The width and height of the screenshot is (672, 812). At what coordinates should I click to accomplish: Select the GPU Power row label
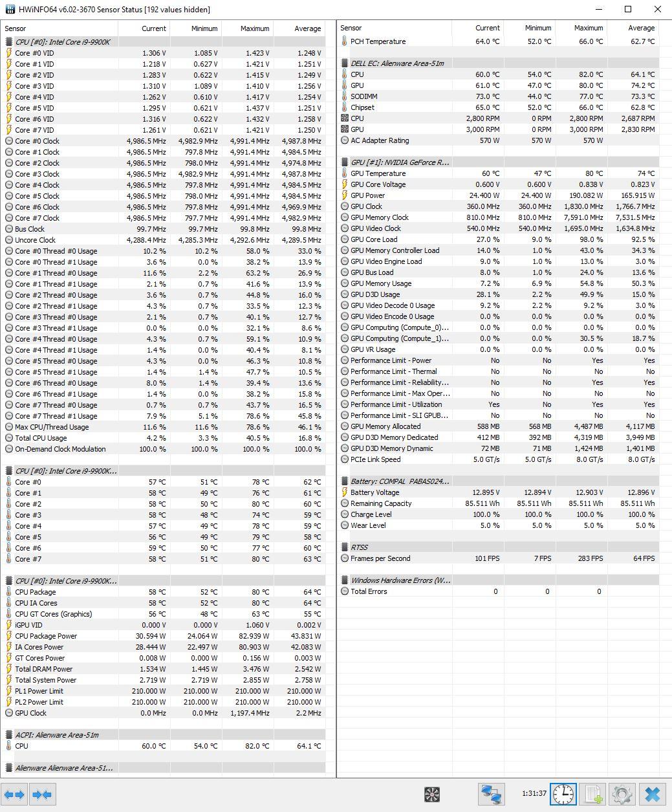point(367,195)
